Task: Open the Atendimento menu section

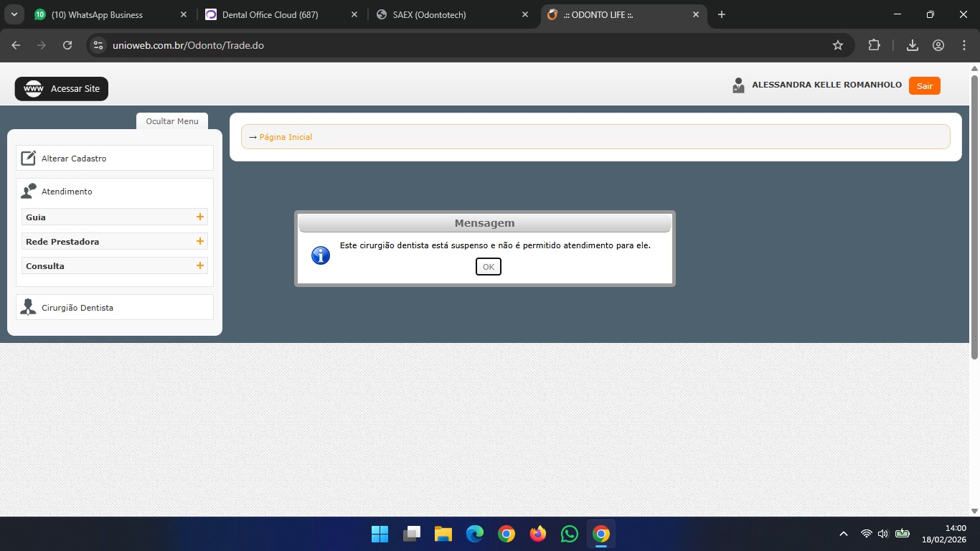Action: point(67,192)
